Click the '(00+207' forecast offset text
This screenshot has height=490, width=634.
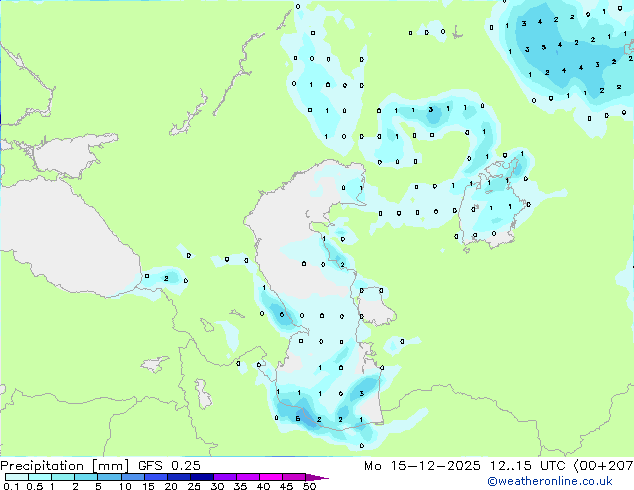coord(604,466)
